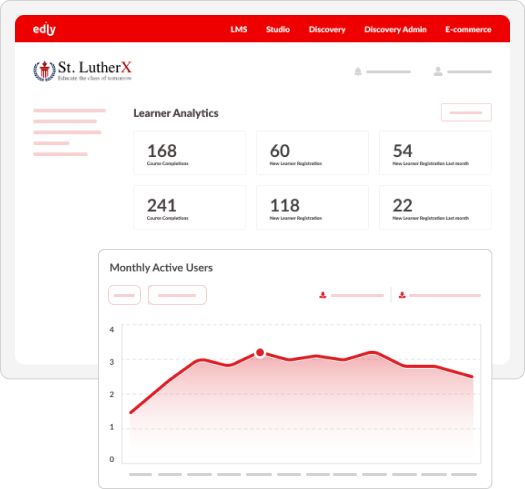Open the Studio menu item

[x=278, y=29]
